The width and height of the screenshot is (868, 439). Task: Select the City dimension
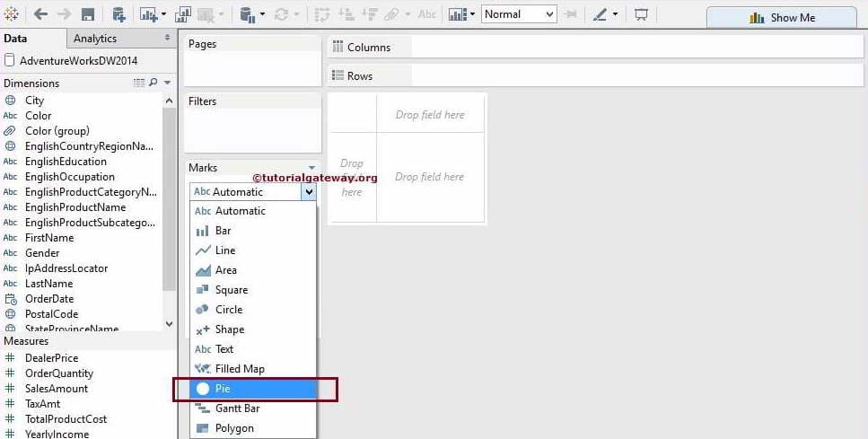click(34, 101)
